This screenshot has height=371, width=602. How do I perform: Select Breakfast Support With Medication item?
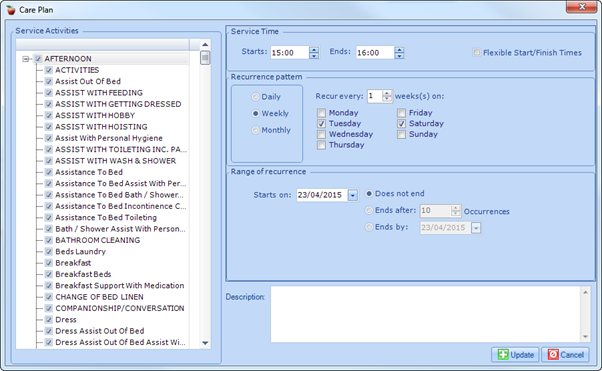(119, 285)
